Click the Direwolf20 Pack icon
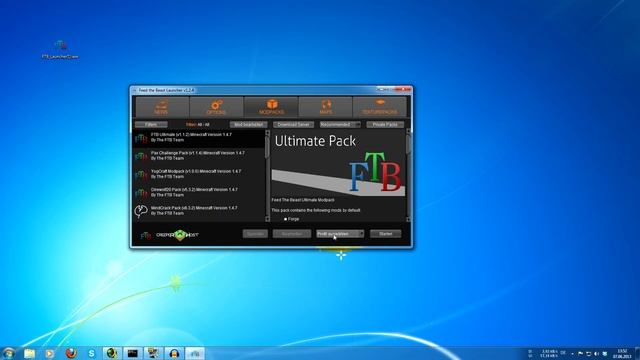 (141, 193)
